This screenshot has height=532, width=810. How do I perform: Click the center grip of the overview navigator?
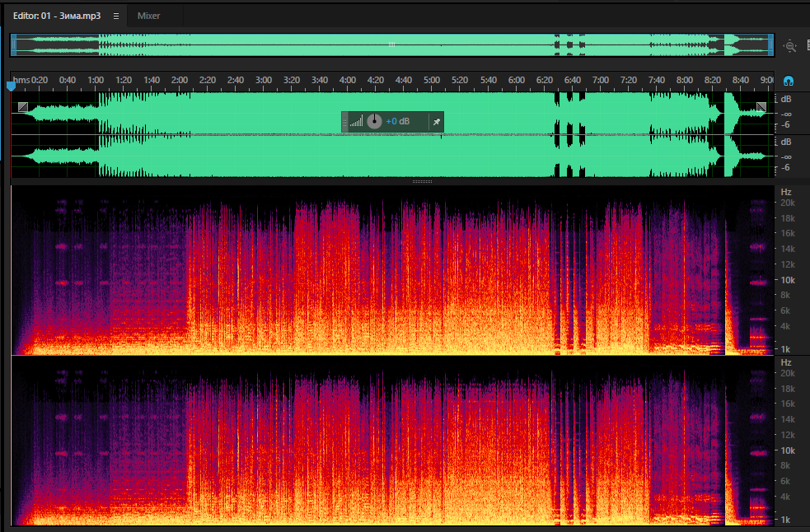click(x=391, y=44)
